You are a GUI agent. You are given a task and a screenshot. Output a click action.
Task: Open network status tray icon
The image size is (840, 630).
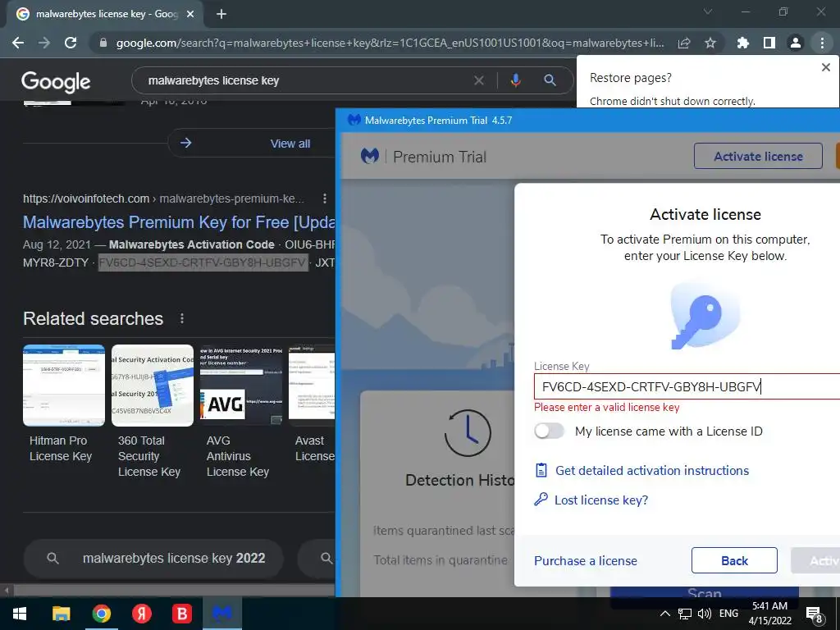685,614
